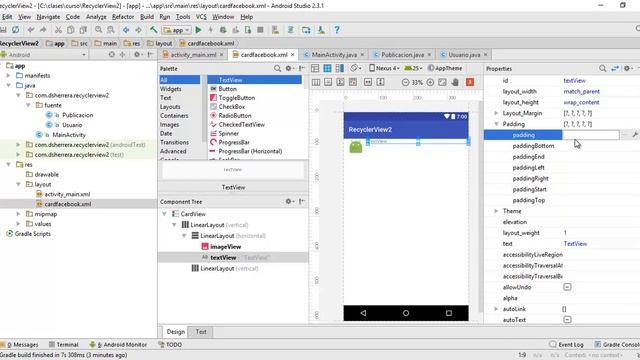Click the Zoom to fit screen icon
The height and width of the screenshot is (360, 640).
(x=442, y=82)
